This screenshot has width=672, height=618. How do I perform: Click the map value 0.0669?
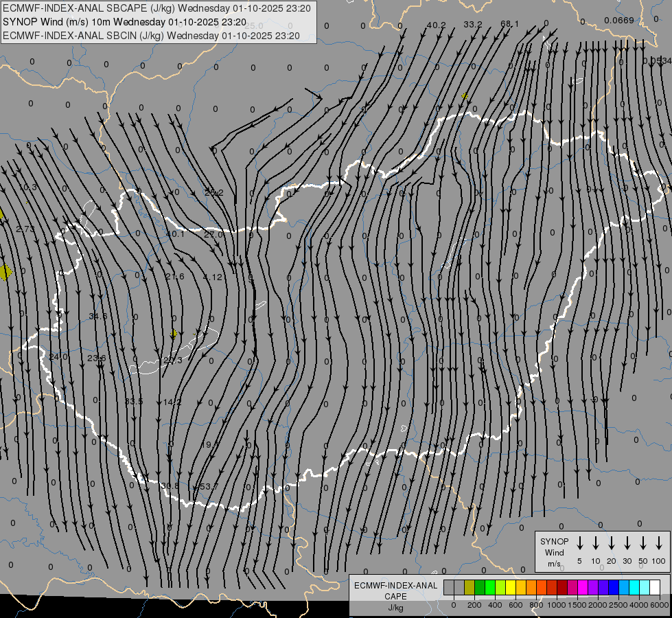point(619,20)
